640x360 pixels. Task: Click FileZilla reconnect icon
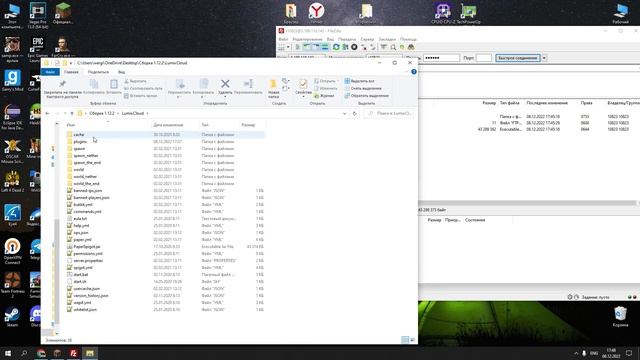[373, 47]
